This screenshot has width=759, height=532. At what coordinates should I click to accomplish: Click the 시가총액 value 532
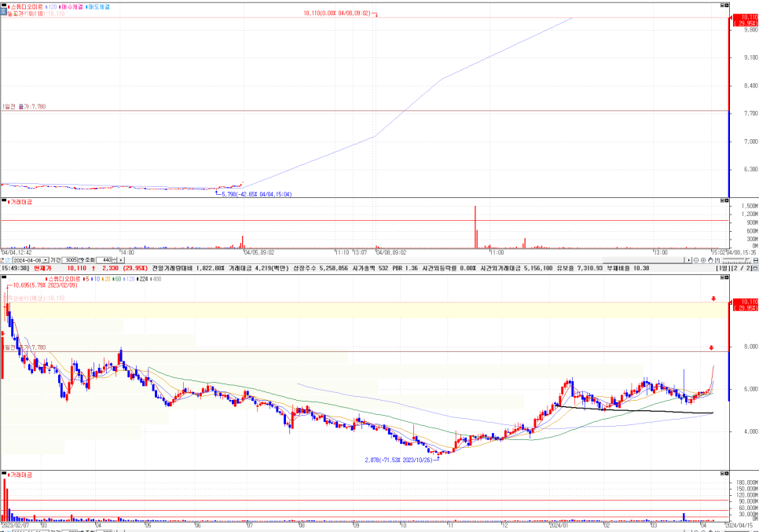(383, 268)
